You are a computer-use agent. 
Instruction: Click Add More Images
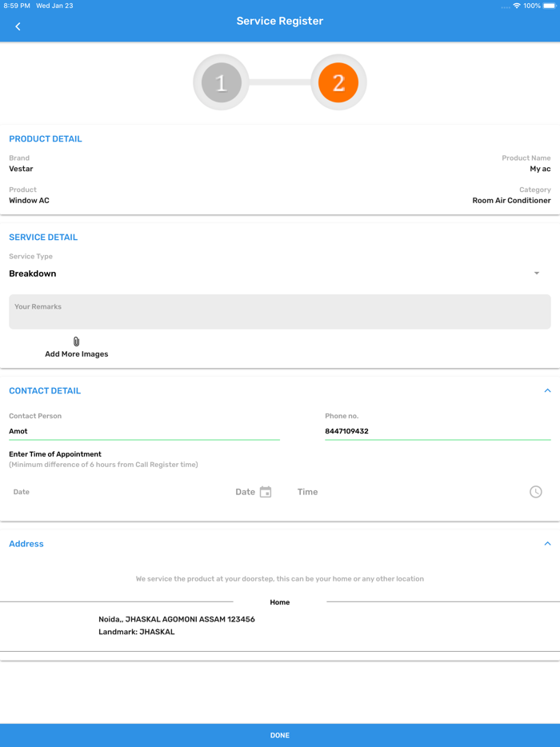pyautogui.click(x=76, y=354)
